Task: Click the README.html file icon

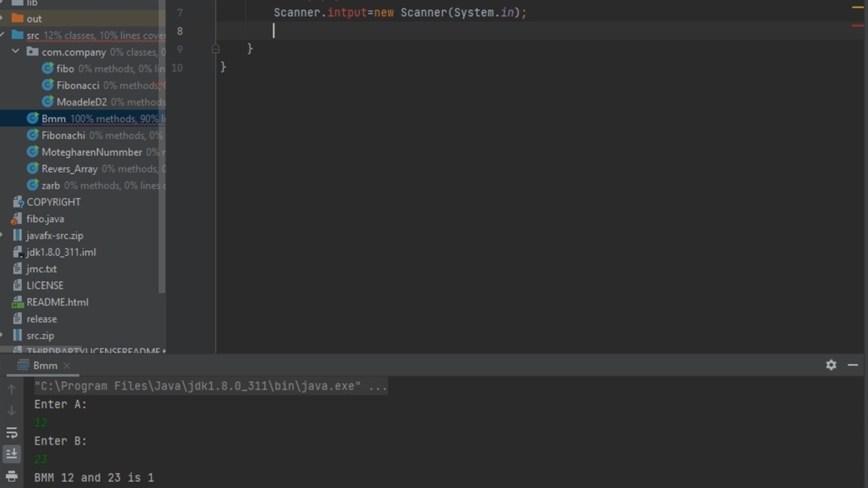Action: pos(18,302)
